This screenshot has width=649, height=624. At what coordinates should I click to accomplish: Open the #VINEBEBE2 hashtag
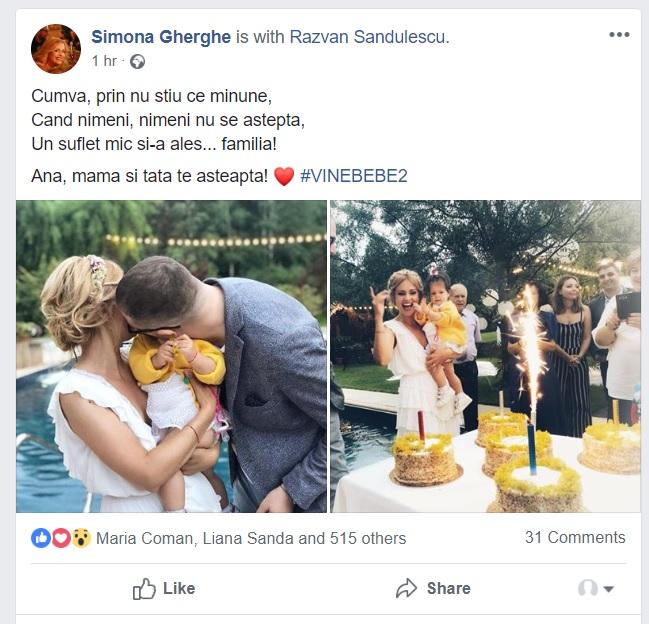tap(353, 177)
